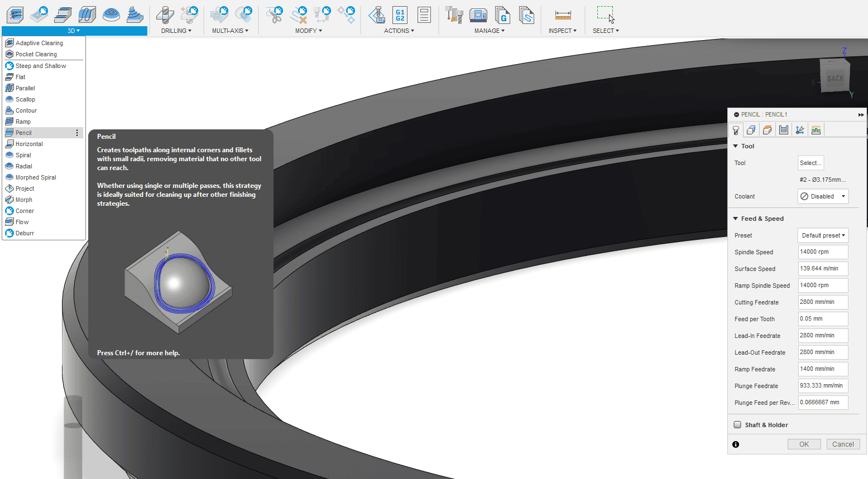Open the Passes tab in Pencil dialog
This screenshot has height=479, width=868.
coord(784,130)
